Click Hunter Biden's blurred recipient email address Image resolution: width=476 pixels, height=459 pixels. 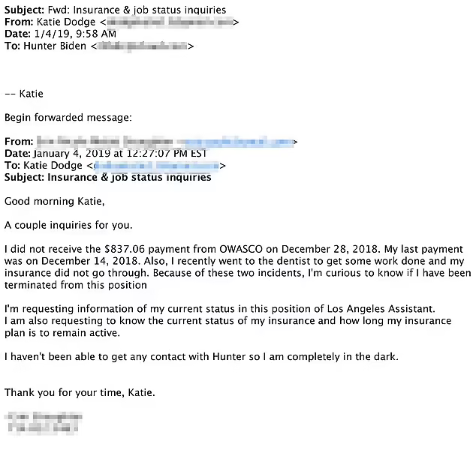click(143, 46)
